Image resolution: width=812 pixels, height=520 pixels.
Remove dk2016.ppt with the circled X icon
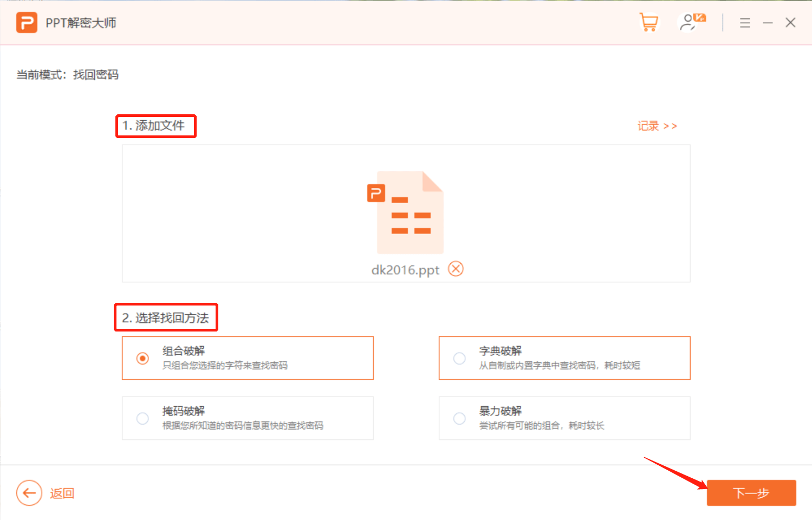(456, 269)
